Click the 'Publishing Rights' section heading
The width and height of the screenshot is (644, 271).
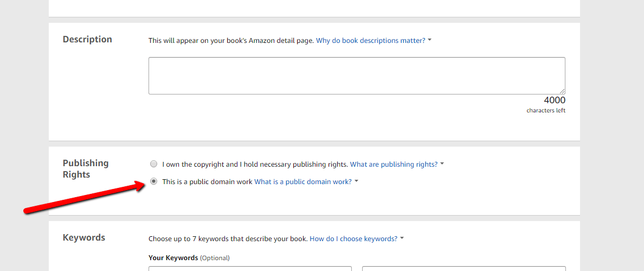click(86, 168)
